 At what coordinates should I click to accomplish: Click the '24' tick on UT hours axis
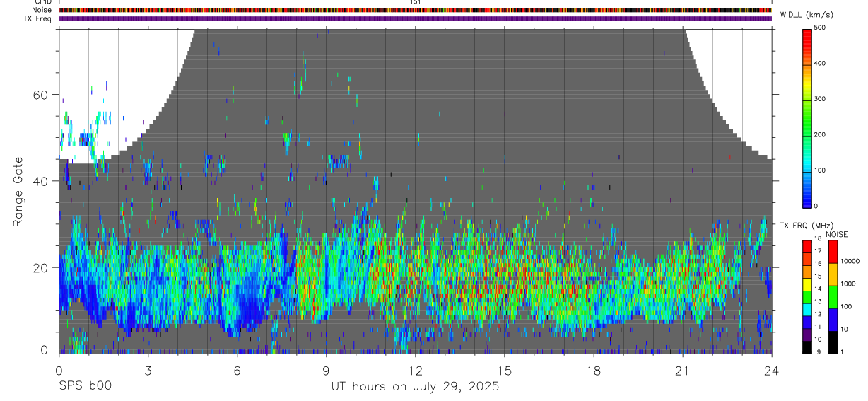[772, 370]
